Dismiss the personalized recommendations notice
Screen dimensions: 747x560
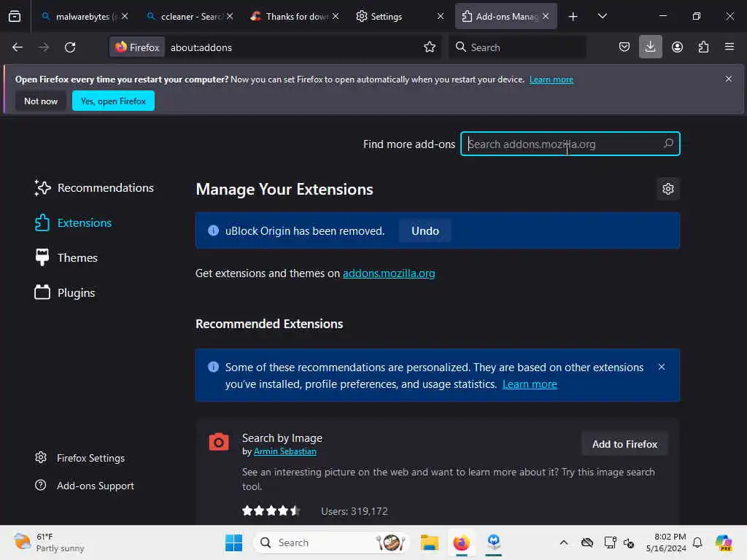click(661, 367)
